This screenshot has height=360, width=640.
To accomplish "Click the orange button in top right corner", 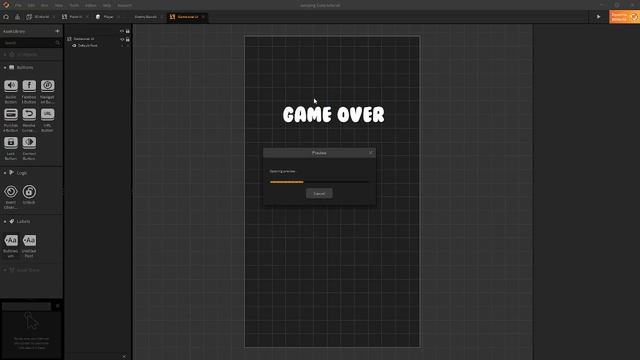I will (x=624, y=17).
